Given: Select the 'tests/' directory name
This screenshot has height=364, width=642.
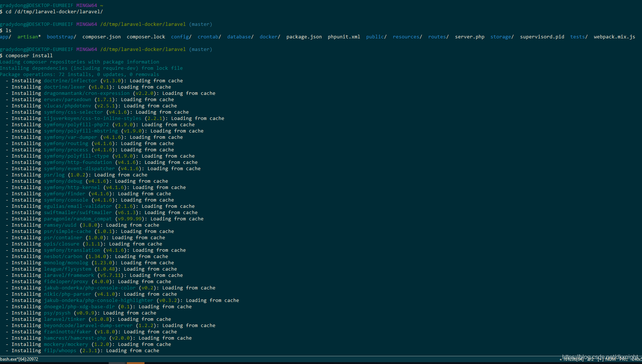Looking at the screenshot, I should [579, 37].
